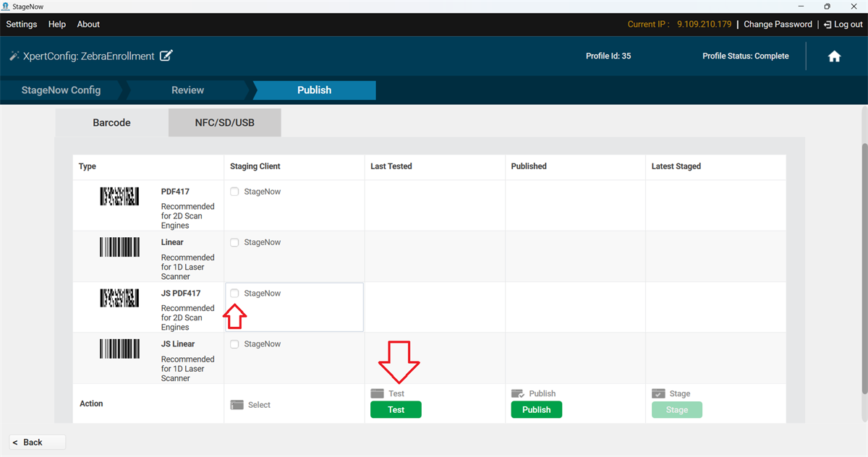Open the Settings menu
This screenshot has height=457, width=868.
click(x=21, y=24)
